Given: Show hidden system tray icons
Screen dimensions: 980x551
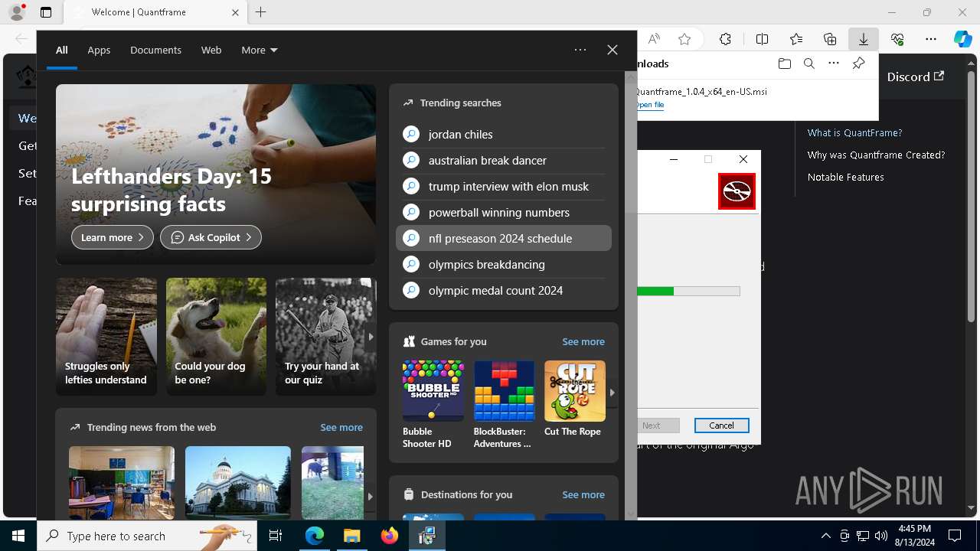Looking at the screenshot, I should pyautogui.click(x=825, y=536).
